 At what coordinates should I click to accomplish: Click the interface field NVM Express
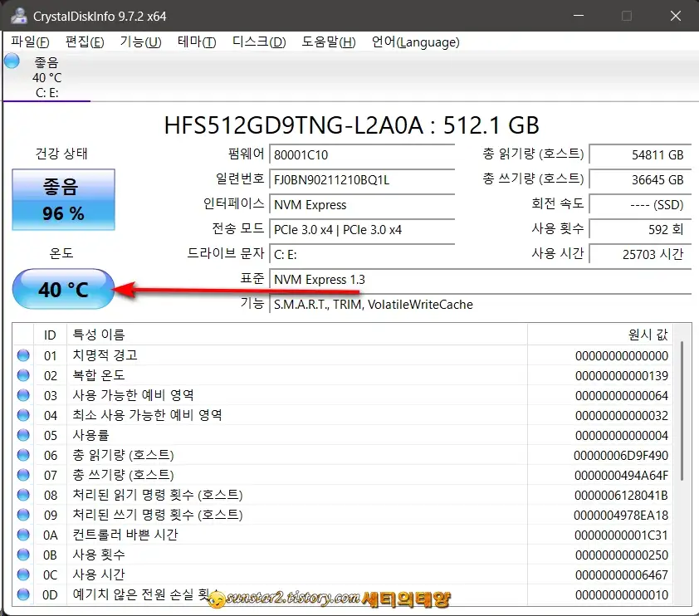pyautogui.click(x=362, y=204)
